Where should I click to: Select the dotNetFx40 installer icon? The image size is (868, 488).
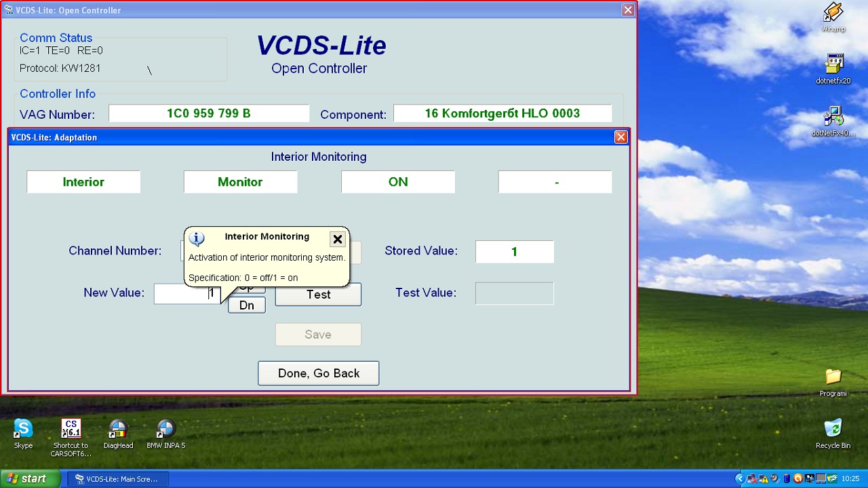pos(833,117)
